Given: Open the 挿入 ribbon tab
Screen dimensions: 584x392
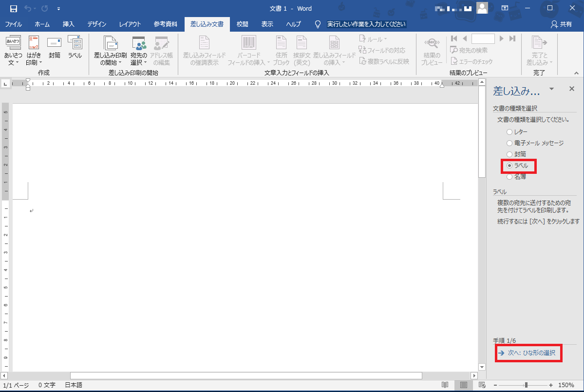Looking at the screenshot, I should click(x=69, y=24).
